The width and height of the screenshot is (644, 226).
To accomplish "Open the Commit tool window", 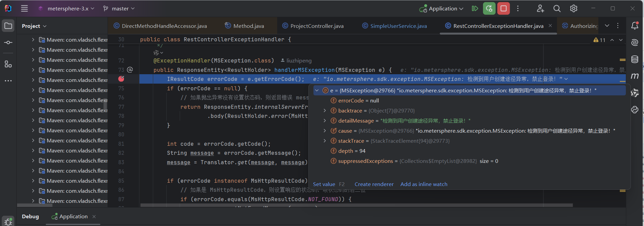I will pos(8,43).
